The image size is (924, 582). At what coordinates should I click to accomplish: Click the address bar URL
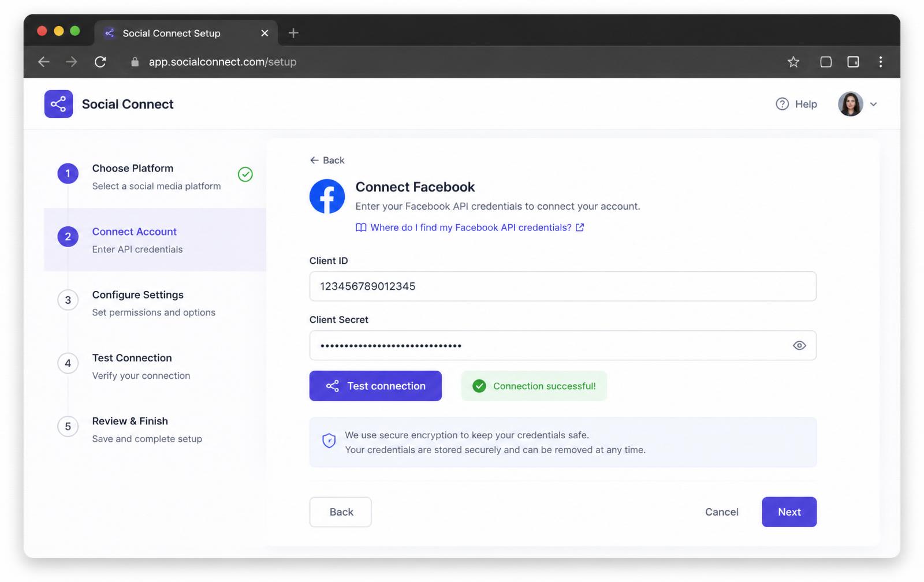[x=222, y=62]
